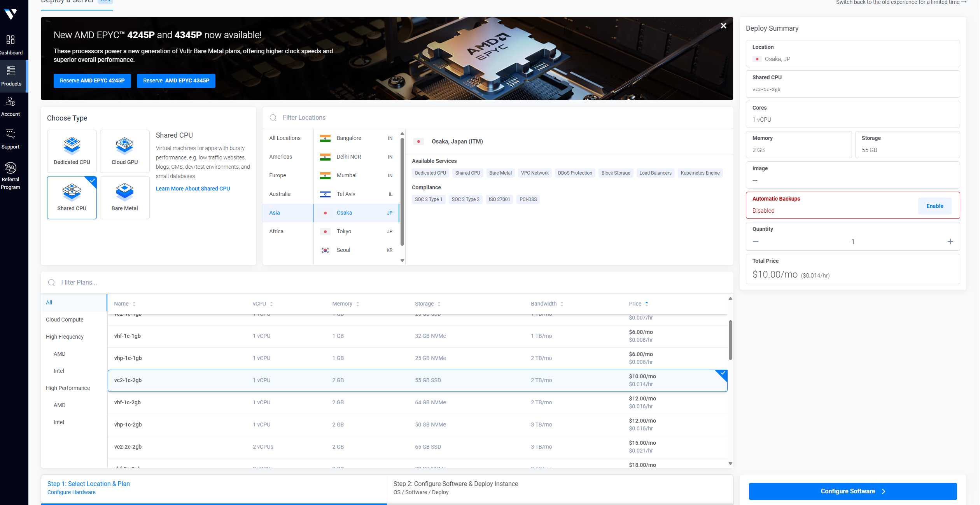Click the Filter Locations search icon

[273, 118]
